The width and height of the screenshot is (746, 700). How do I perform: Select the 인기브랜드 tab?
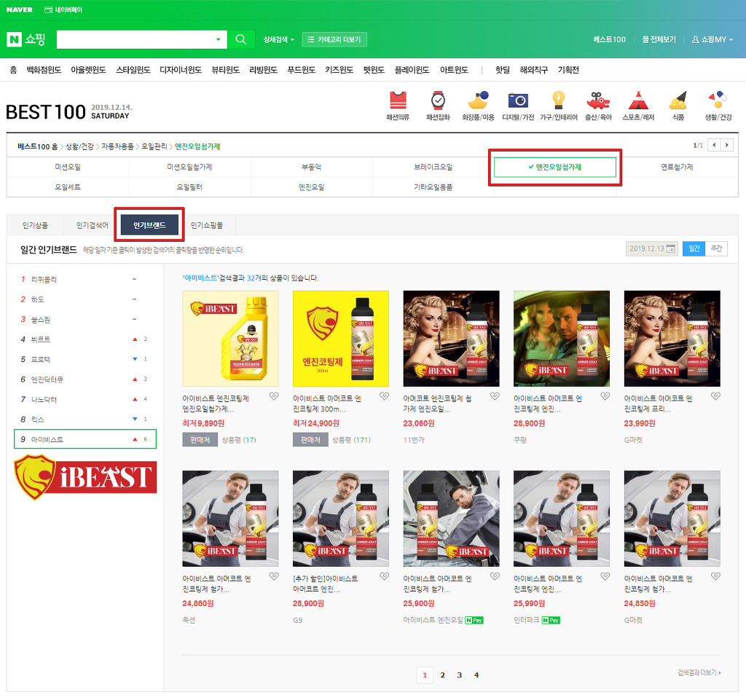pos(149,225)
